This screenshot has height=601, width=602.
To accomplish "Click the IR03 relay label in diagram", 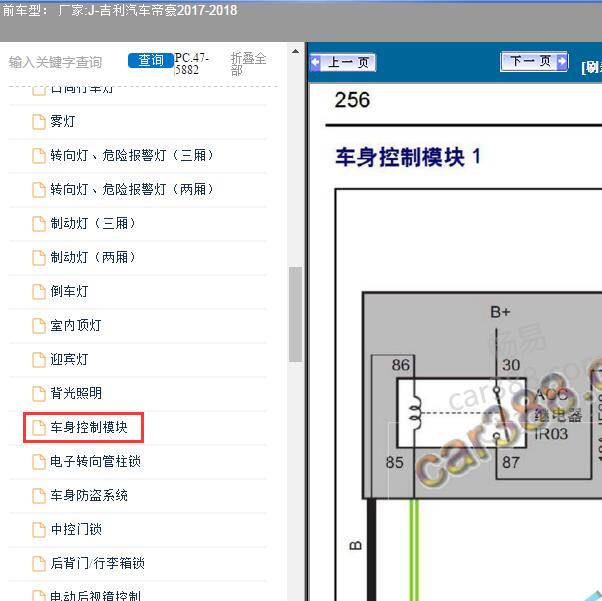I will [551, 434].
